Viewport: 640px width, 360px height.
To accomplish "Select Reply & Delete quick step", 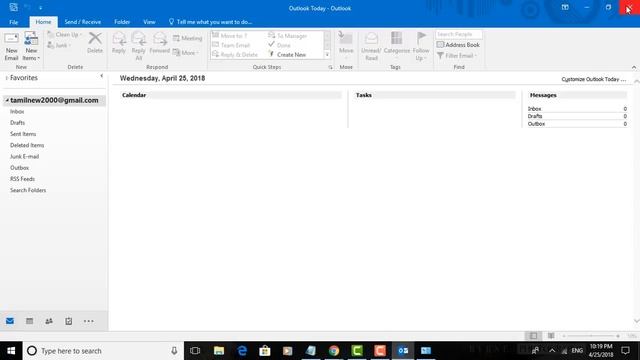I will (235, 55).
